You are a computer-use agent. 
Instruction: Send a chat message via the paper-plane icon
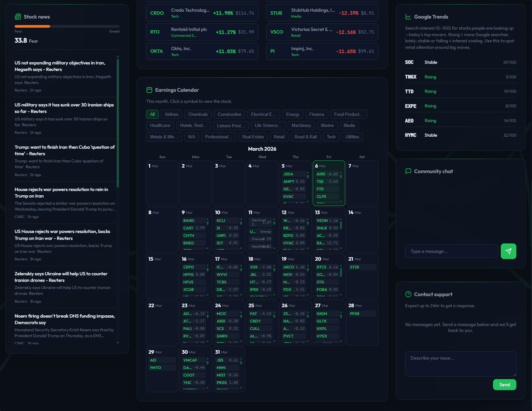(x=508, y=251)
